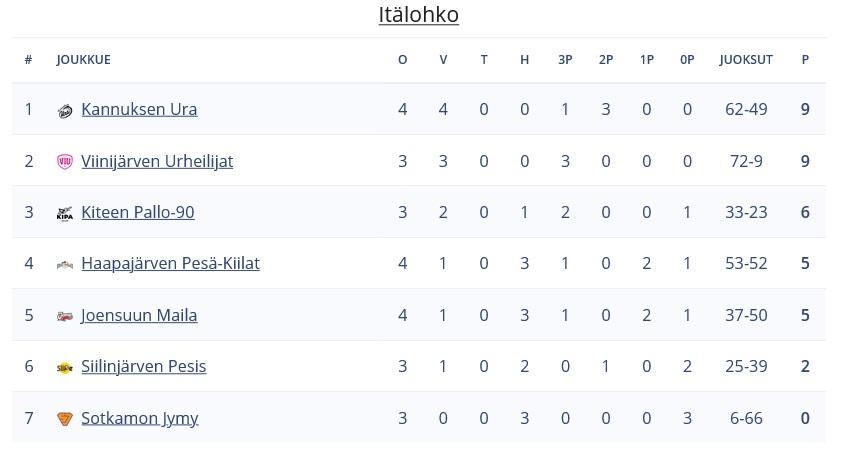Click the Sotkamon Jymy orange logo
This screenshot has width=842, height=452.
point(65,419)
